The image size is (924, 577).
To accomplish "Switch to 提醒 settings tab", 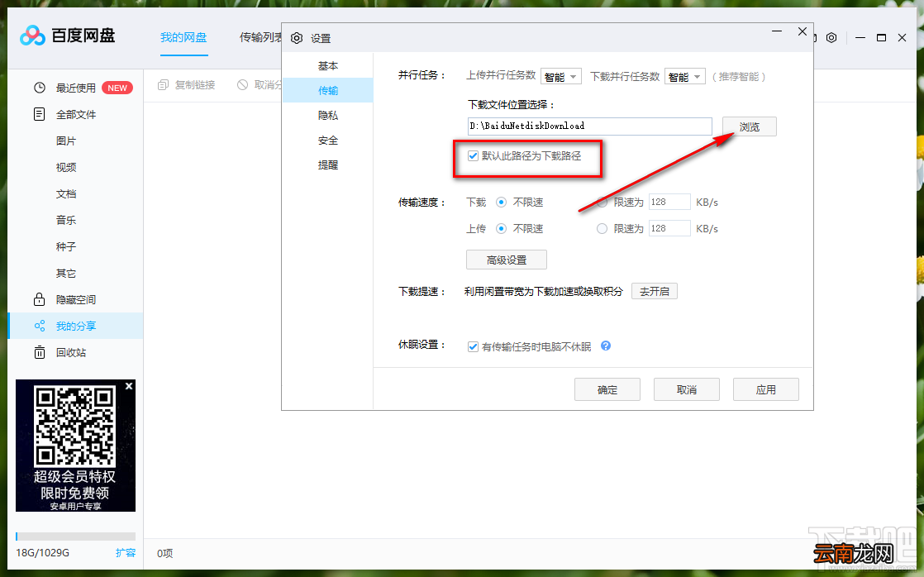I will click(x=327, y=165).
